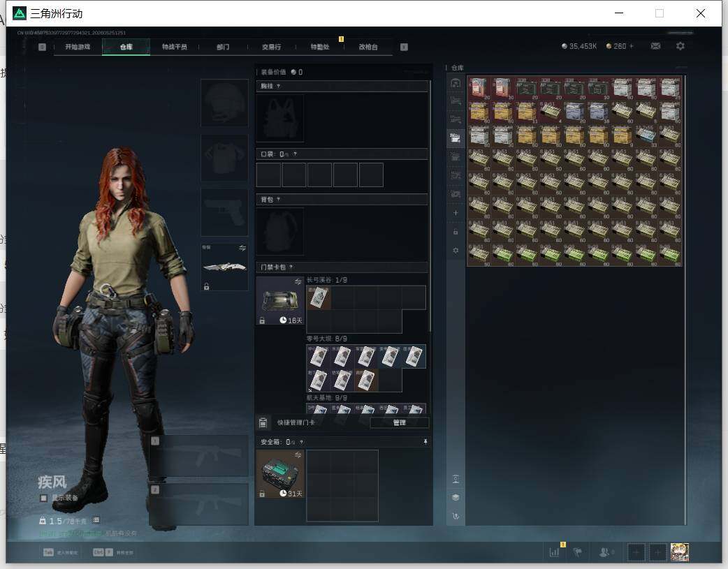Click the equipment panel vertical scrollbar
The image size is (728, 569).
coord(430,207)
